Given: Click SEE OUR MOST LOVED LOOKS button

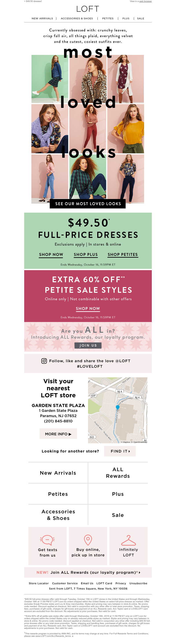Looking at the screenshot, I should pyautogui.click(x=88, y=204).
